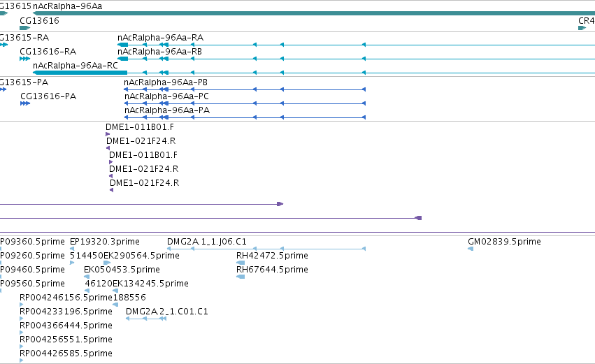595x364 pixels.
Task: Select the RP004426585.5prime label
Action: [66, 354]
